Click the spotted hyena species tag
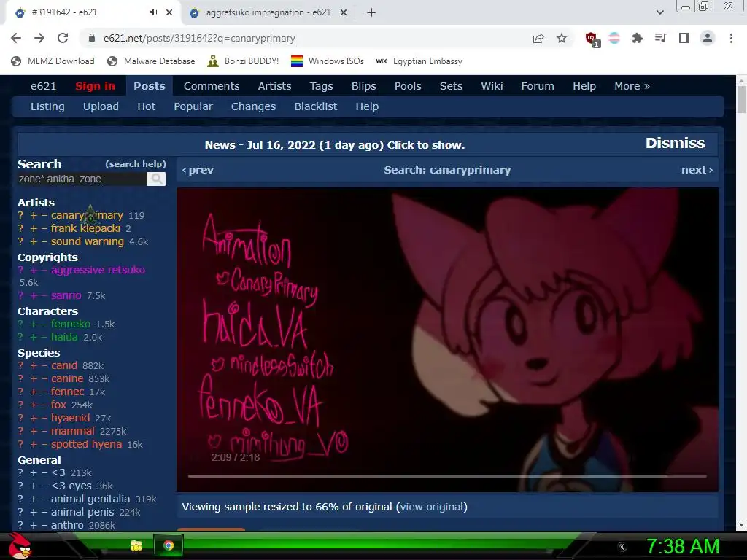Image resolution: width=747 pixels, height=560 pixels. [x=86, y=444]
